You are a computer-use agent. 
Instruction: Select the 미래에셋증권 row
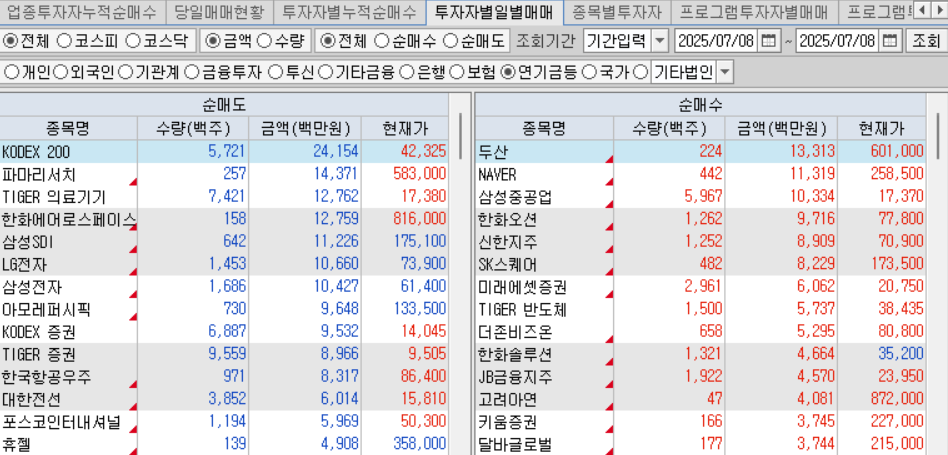pos(701,287)
